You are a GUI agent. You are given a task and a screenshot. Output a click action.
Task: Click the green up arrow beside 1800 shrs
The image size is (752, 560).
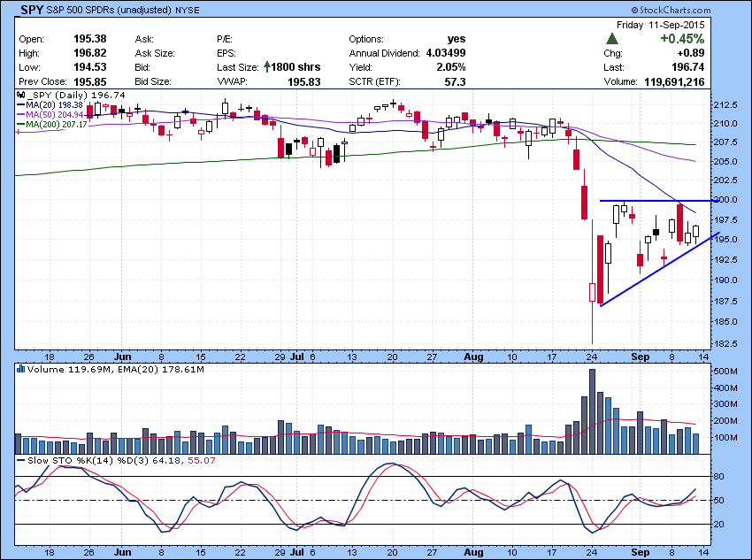(x=266, y=67)
